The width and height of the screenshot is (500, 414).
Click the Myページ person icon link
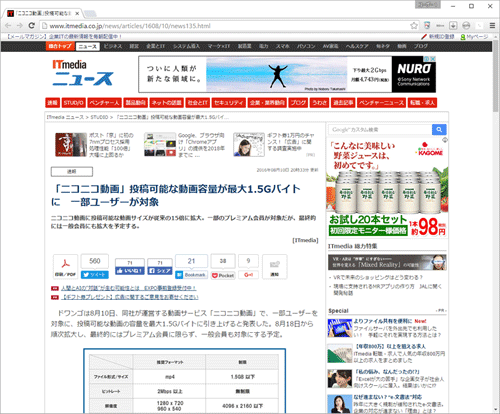point(474,37)
